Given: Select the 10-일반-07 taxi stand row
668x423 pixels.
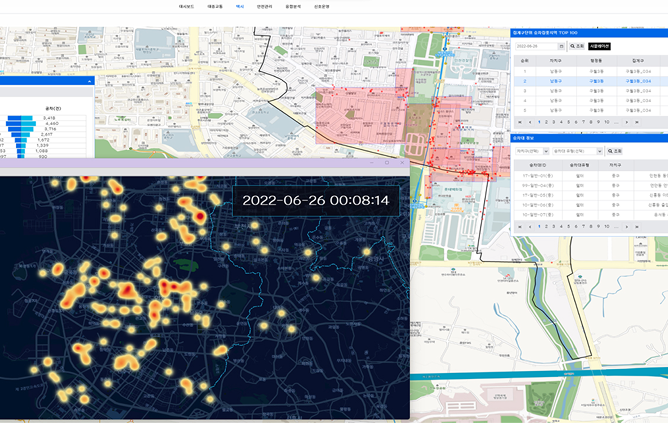Looking at the screenshot, I should pyautogui.click(x=590, y=215).
